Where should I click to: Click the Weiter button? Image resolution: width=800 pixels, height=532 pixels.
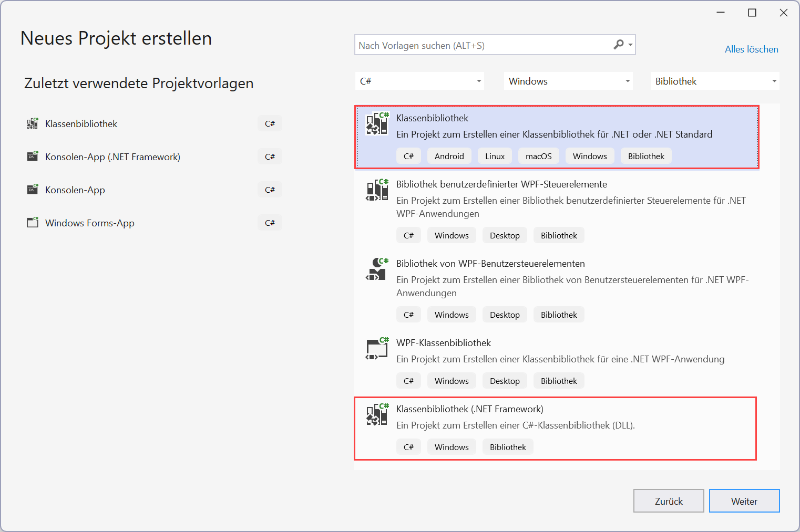click(744, 500)
